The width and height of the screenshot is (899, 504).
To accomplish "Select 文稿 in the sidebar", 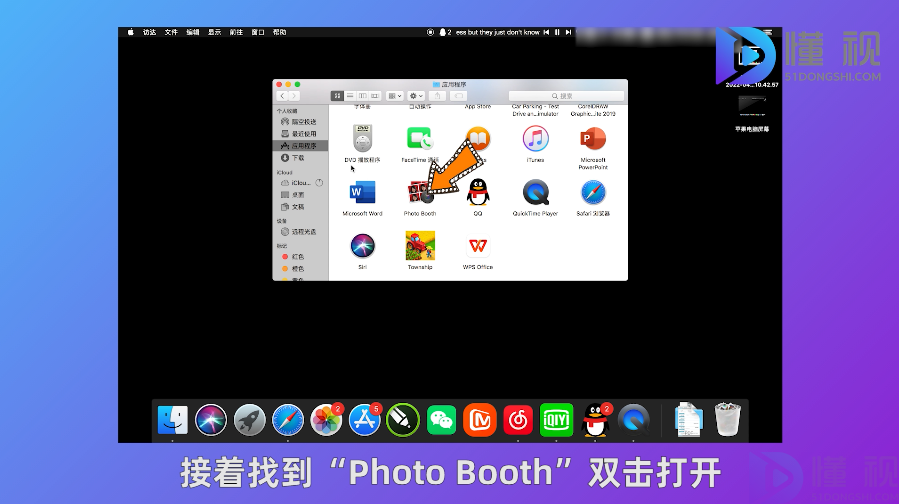I will click(299, 207).
